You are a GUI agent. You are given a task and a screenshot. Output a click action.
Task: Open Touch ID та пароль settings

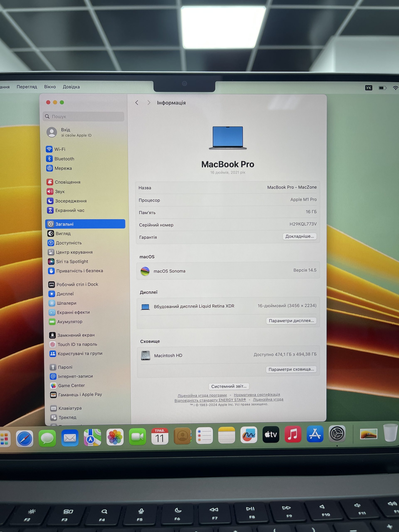click(x=73, y=344)
